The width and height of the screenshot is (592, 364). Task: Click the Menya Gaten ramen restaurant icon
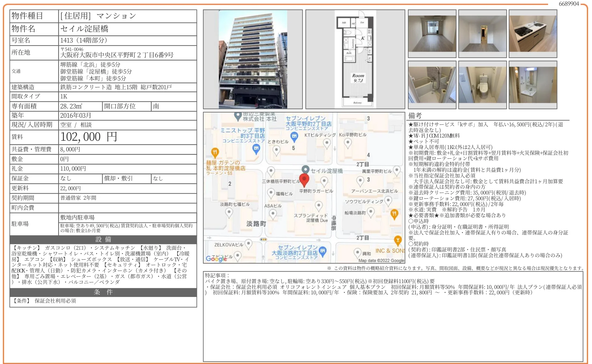click(215, 152)
